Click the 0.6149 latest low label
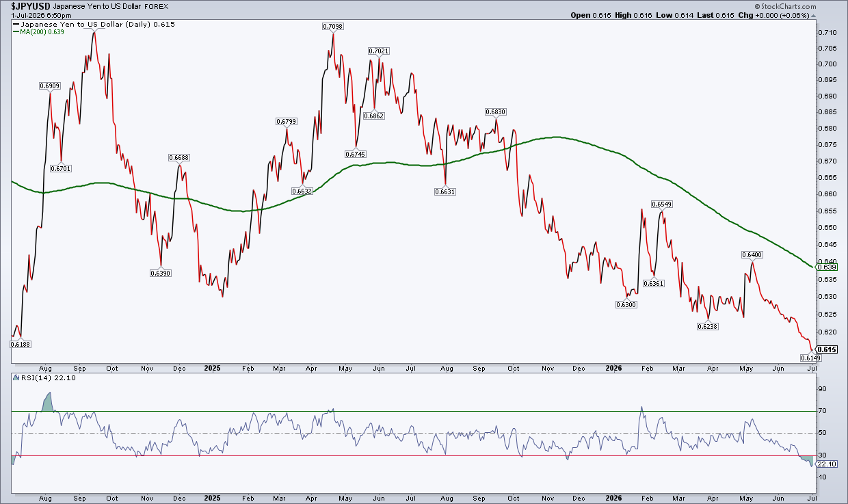Image resolution: width=848 pixels, height=504 pixels. click(x=810, y=357)
